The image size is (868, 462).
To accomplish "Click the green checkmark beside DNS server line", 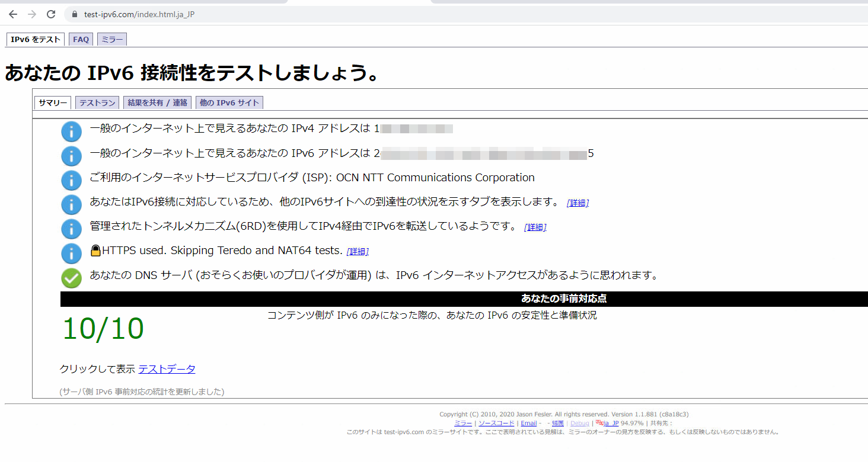I will click(x=71, y=278).
